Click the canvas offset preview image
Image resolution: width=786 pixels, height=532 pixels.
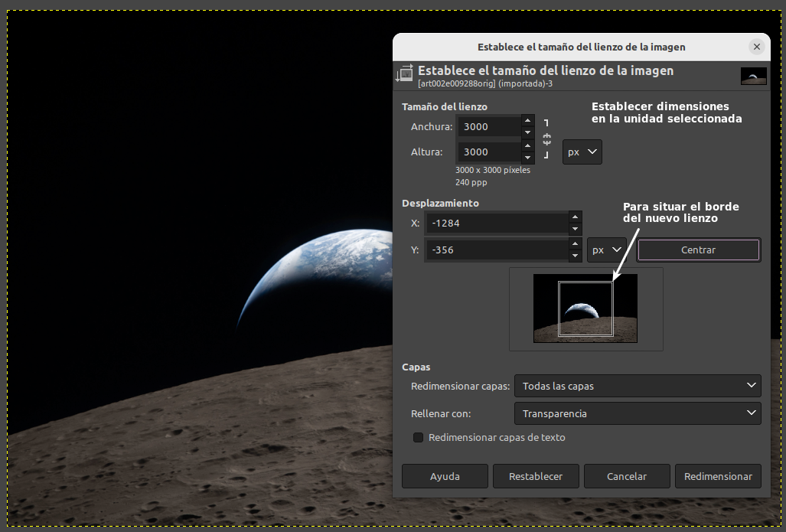coord(585,308)
